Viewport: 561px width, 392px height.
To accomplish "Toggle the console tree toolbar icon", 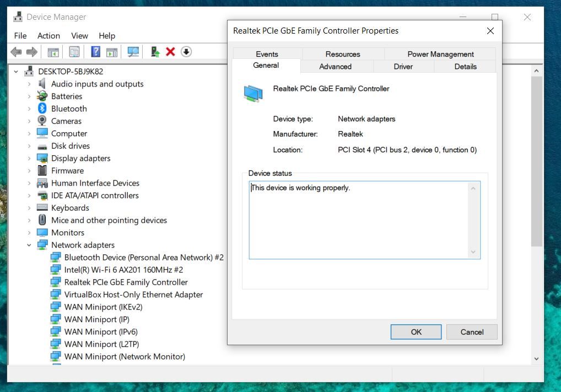I will (53, 52).
